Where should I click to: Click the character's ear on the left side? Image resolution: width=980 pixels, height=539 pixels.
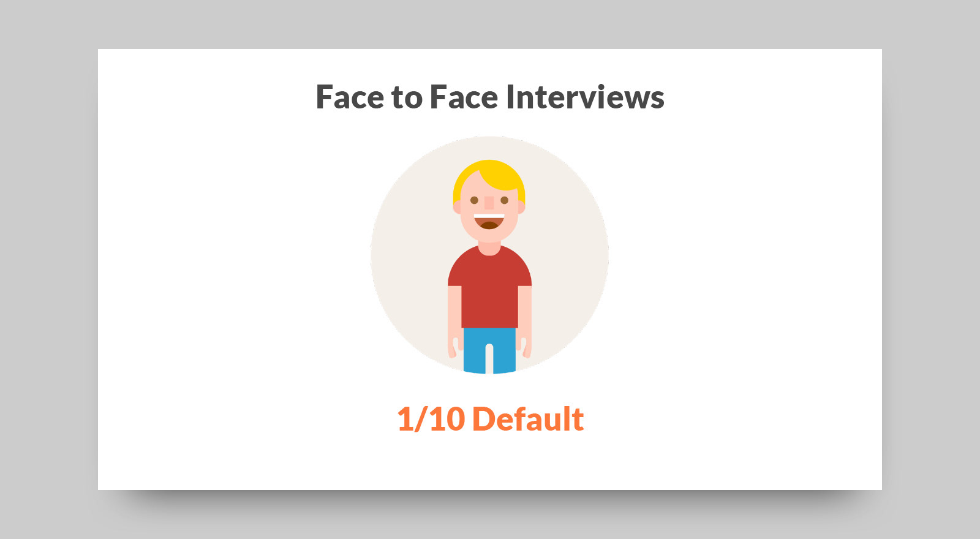click(456, 207)
